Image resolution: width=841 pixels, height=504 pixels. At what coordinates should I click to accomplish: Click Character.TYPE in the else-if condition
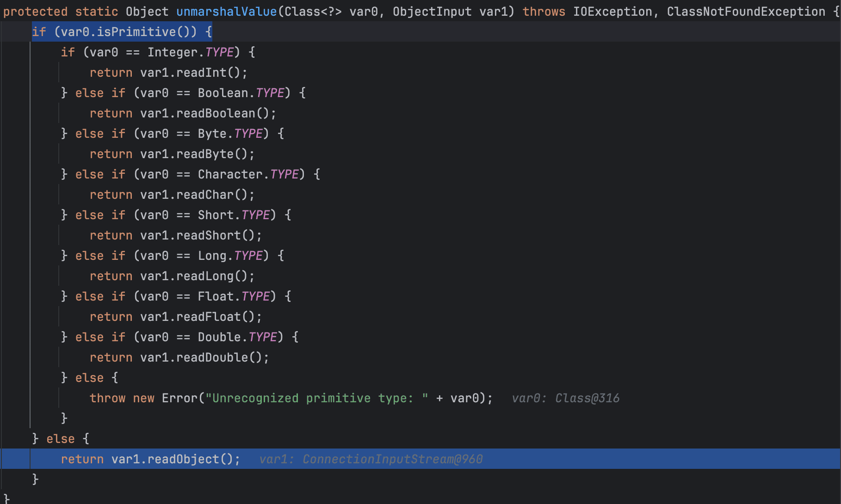(248, 174)
